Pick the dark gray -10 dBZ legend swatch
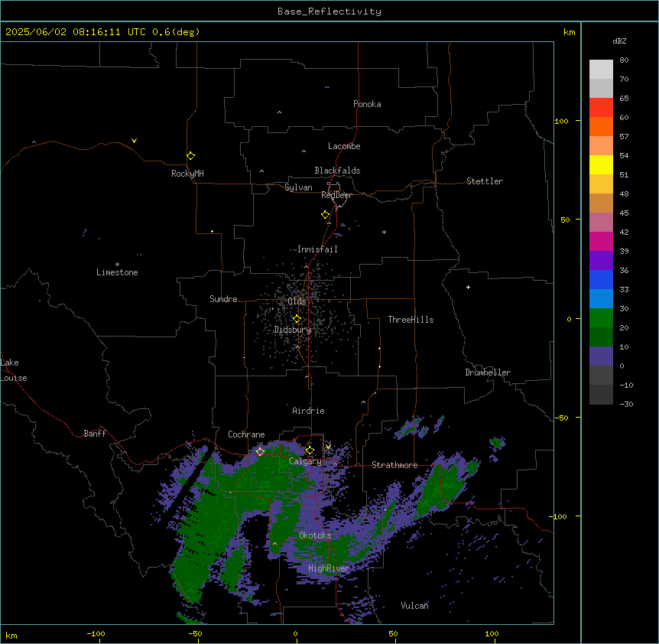The image size is (659, 644). 601,395
